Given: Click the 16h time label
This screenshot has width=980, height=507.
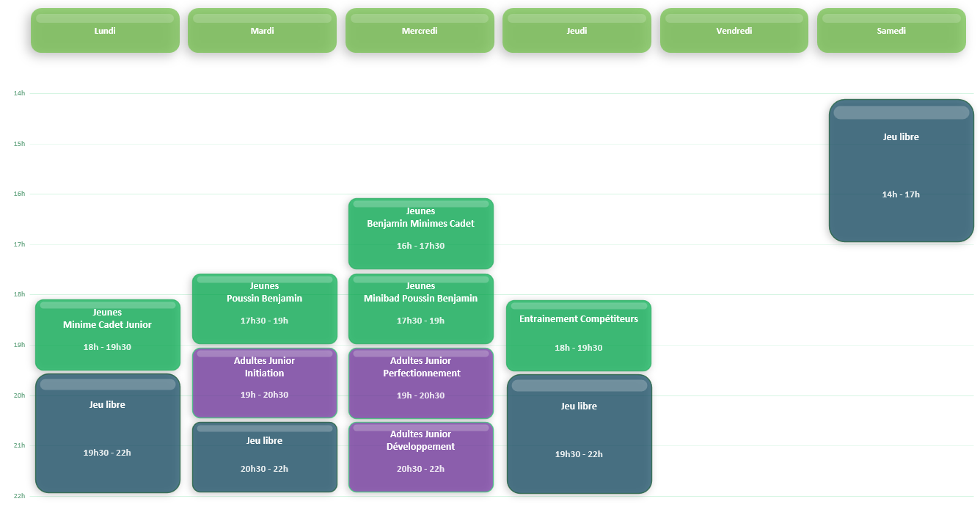Looking at the screenshot, I should point(19,194).
